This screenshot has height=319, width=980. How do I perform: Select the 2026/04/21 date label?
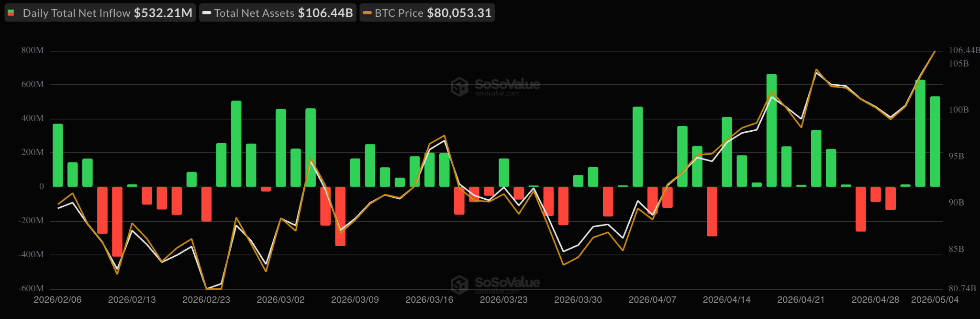coord(801,300)
